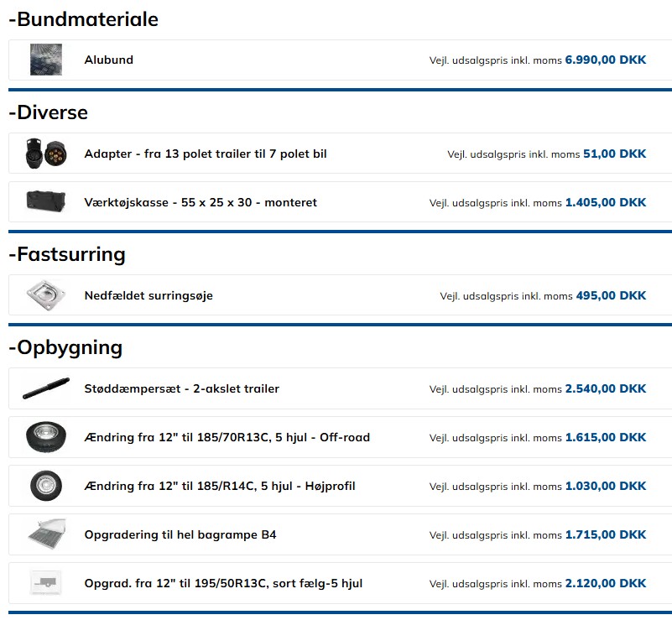The width and height of the screenshot is (672, 620).
Task: Collapse the Bundmateriale section heading
Action: pos(83,19)
